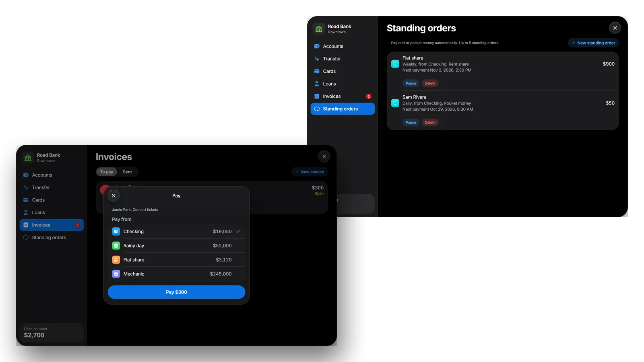Dismiss the Pay dialog with its X
This screenshot has height=362, width=644.
(114, 195)
